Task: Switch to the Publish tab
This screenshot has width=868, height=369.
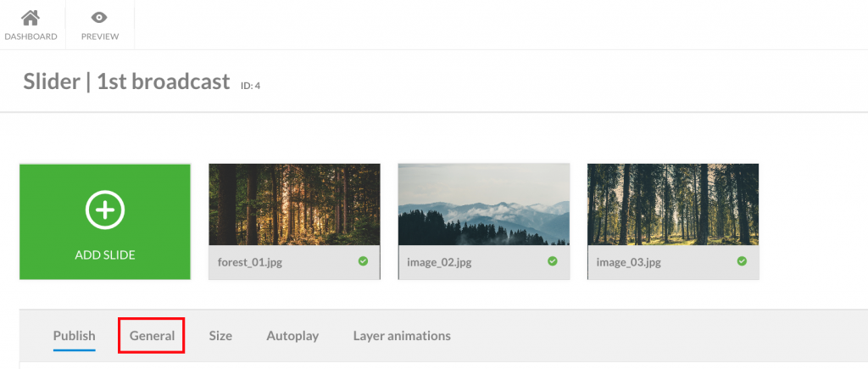Action: 75,336
